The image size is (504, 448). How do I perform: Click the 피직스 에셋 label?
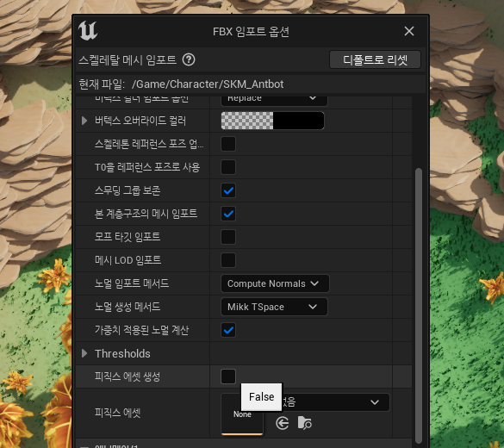(118, 413)
